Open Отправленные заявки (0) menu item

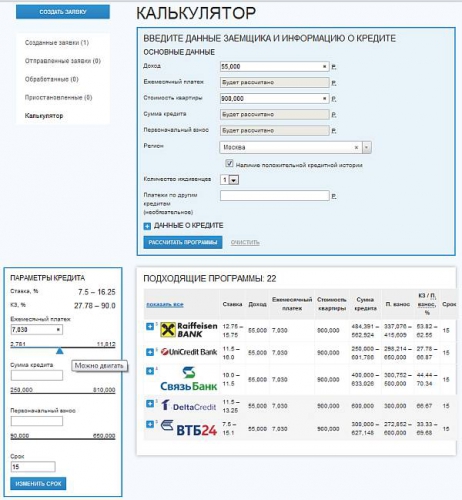point(63,61)
